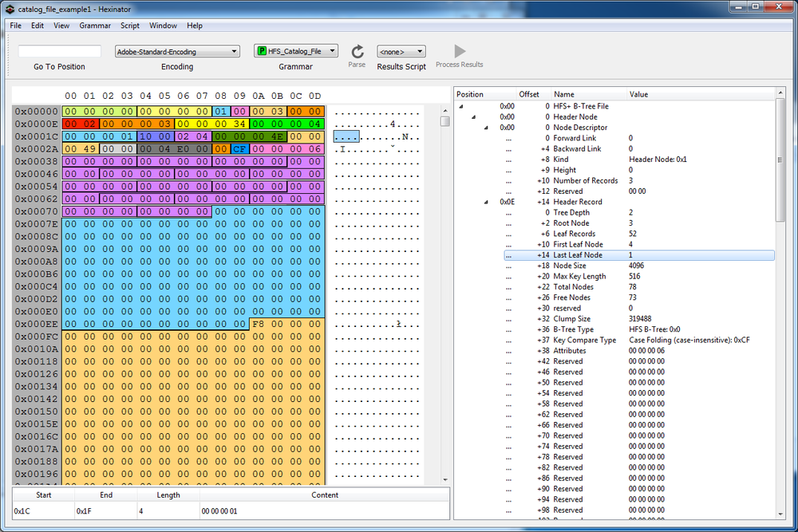This screenshot has width=798, height=532.
Task: Click the 0x0001C row address in hex view
Action: click(37, 136)
